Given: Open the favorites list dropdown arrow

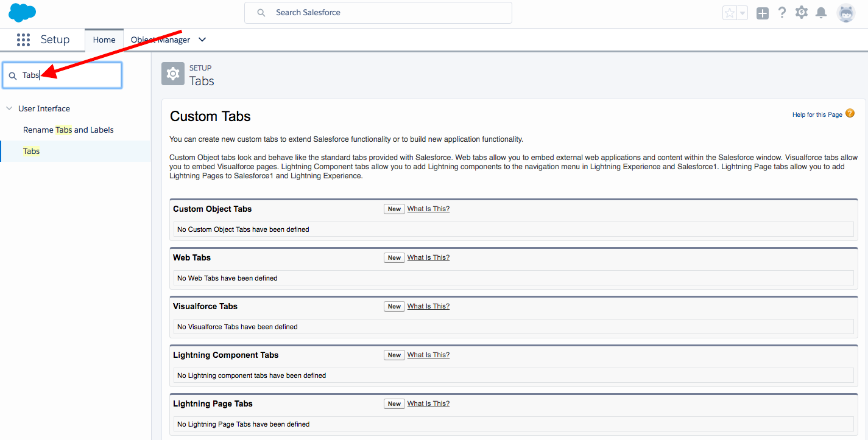Looking at the screenshot, I should coord(742,13).
